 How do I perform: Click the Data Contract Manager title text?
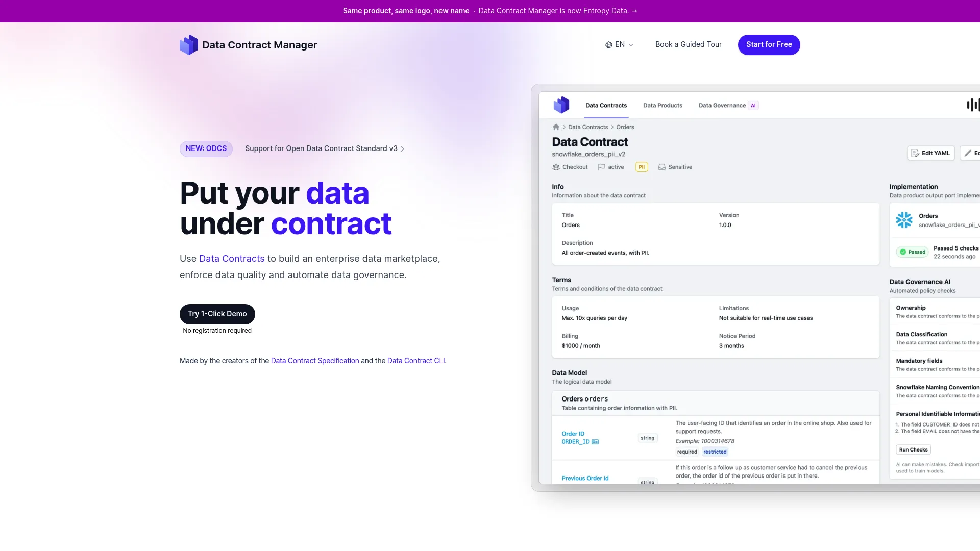259,45
